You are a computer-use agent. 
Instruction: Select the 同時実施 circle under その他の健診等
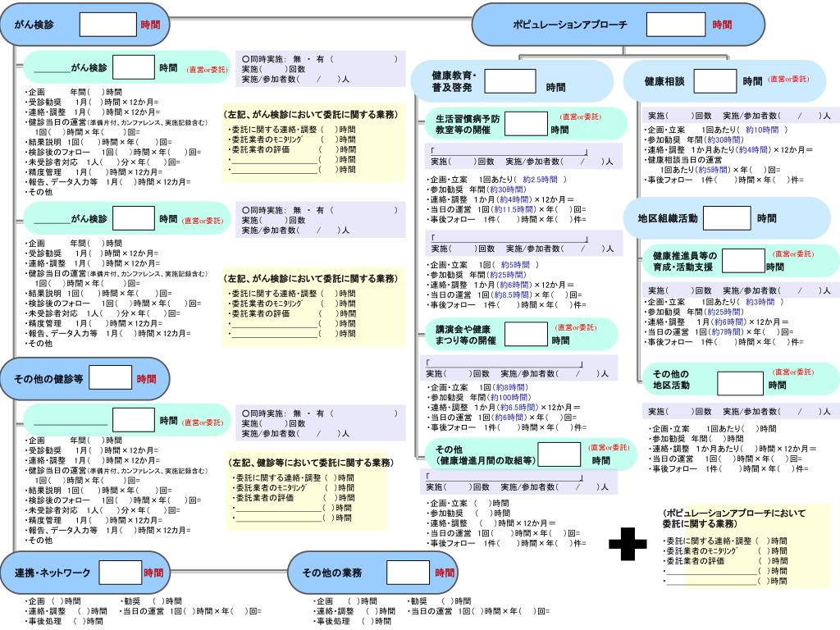click(245, 413)
